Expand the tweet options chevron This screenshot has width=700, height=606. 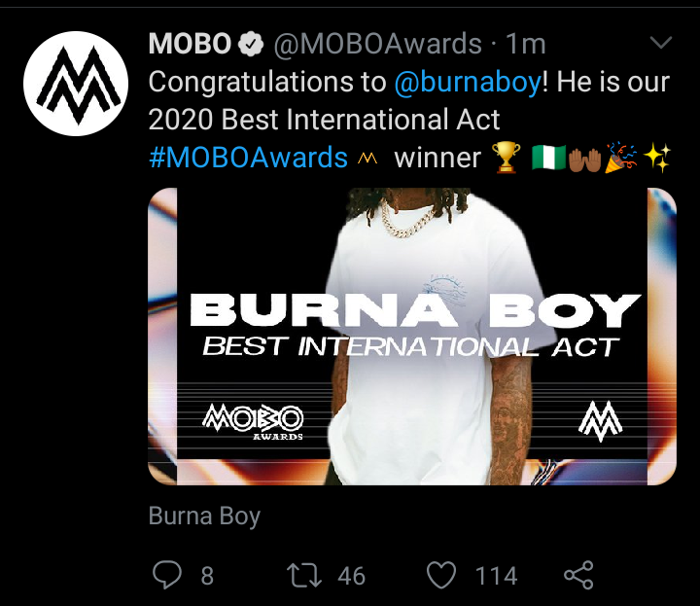pyautogui.click(x=661, y=43)
